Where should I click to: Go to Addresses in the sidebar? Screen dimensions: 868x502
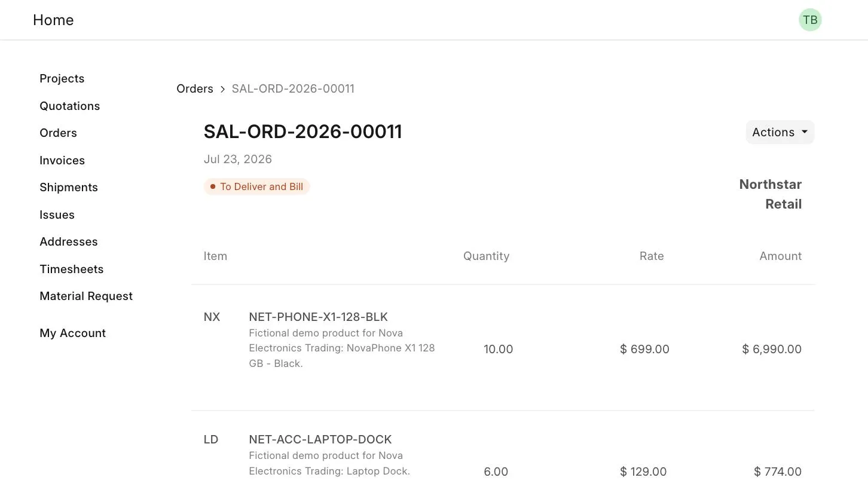click(x=69, y=242)
